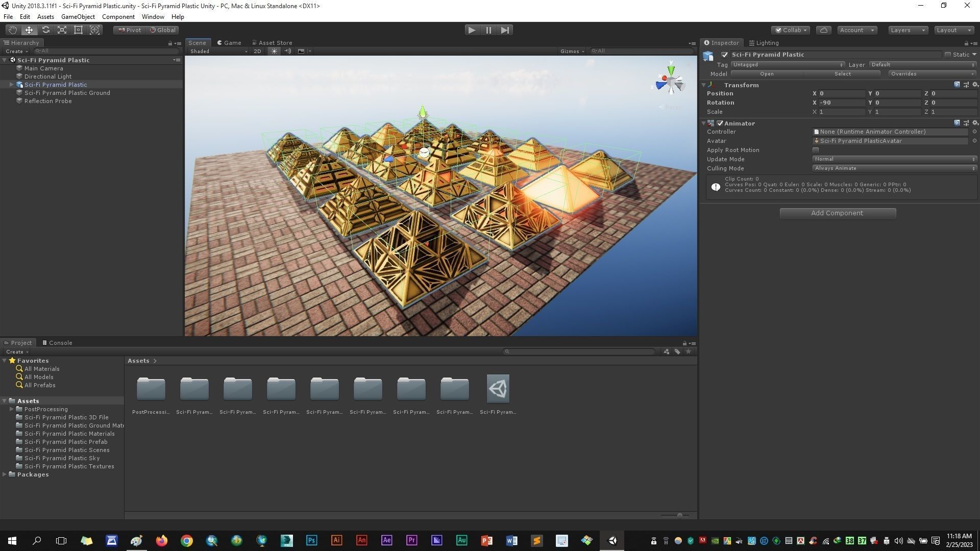This screenshot has width=980, height=551.
Task: Open the Collab dropdown
Action: 791,30
